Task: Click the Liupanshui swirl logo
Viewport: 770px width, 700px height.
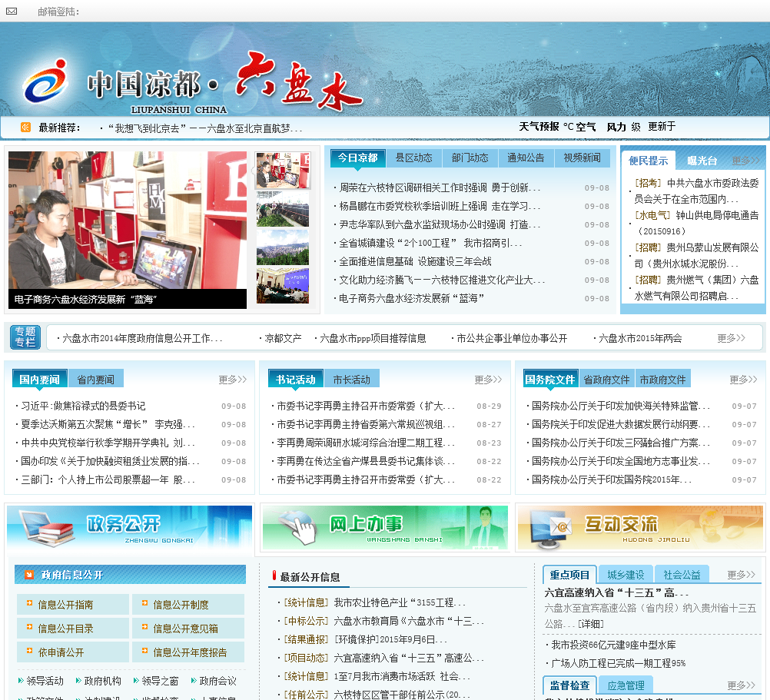Action: (45, 81)
